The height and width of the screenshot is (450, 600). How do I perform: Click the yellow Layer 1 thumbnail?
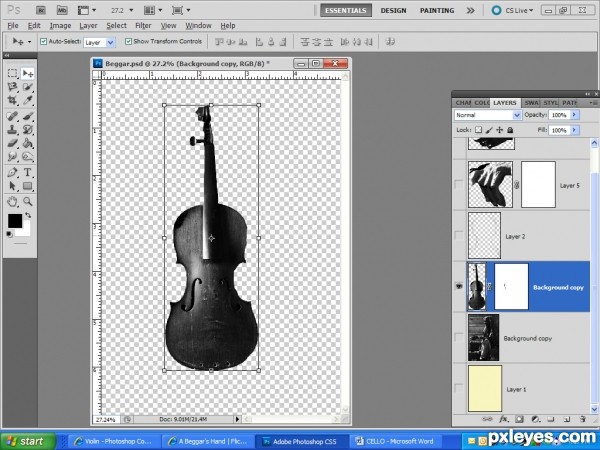tap(484, 388)
